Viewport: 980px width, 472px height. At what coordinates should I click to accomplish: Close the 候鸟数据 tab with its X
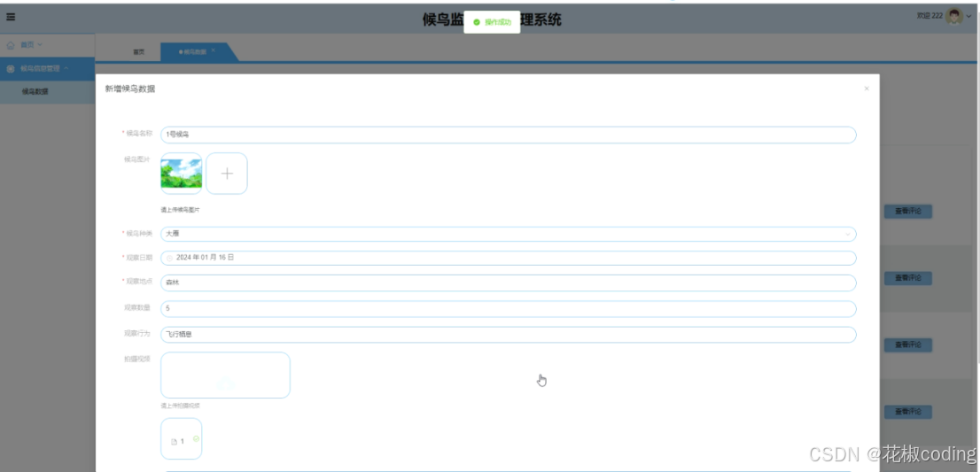(x=214, y=50)
